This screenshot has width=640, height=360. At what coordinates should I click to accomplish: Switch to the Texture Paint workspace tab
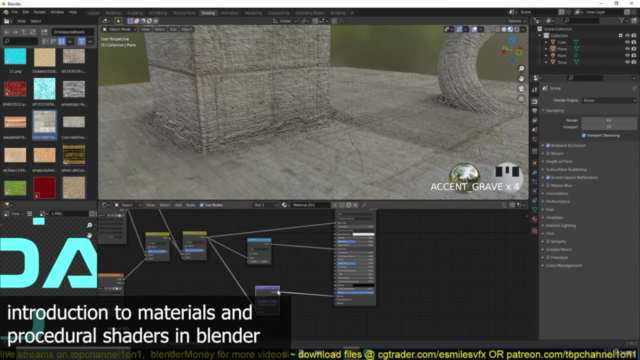tap(184, 13)
